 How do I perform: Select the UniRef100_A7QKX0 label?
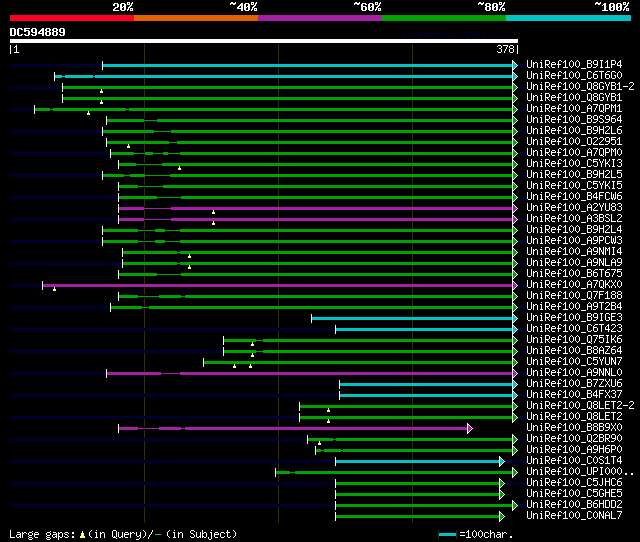pyautogui.click(x=574, y=285)
